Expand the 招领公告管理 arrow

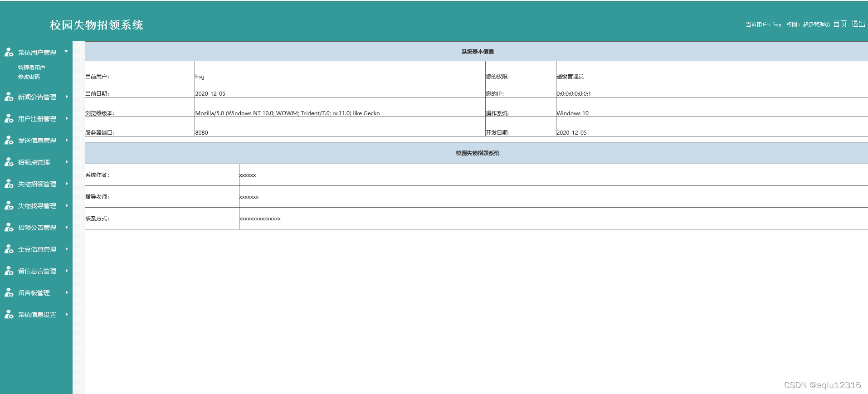coord(67,227)
